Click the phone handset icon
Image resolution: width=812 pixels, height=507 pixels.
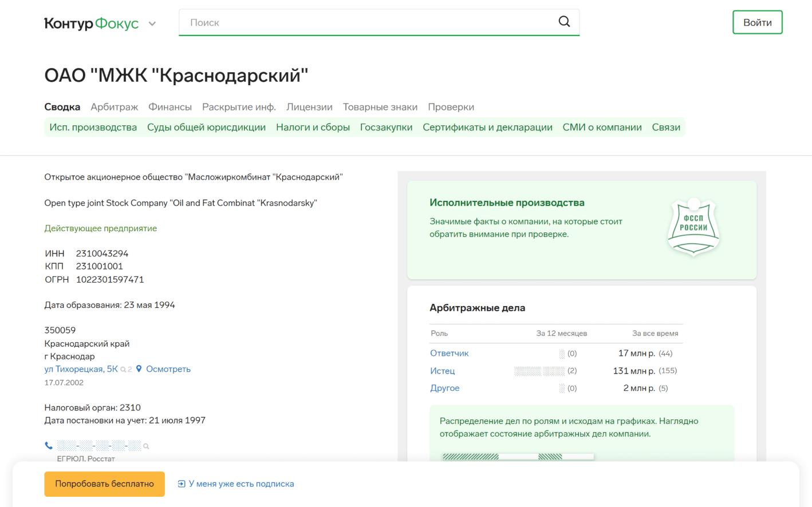[49, 445]
